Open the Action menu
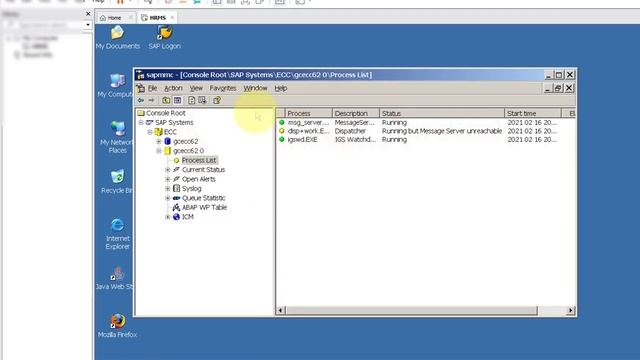This screenshot has width=640, height=360. (x=173, y=88)
